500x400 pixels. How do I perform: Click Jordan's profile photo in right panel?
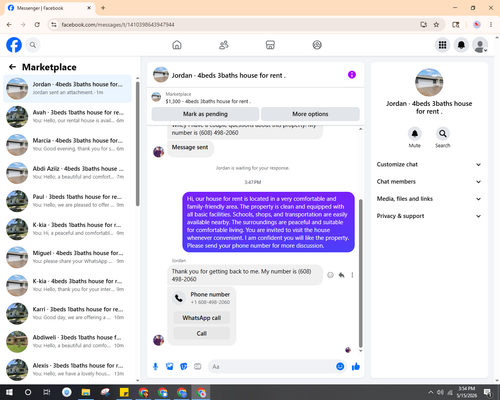pyautogui.click(x=429, y=82)
